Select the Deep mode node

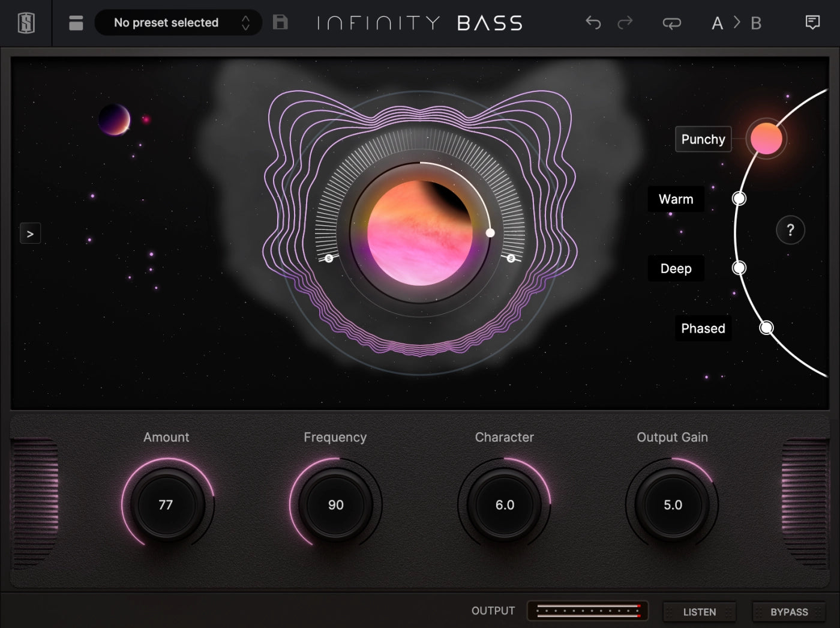tap(739, 268)
